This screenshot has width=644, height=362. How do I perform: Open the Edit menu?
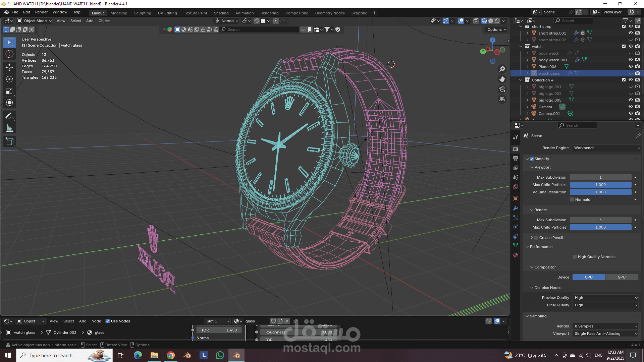[26, 12]
